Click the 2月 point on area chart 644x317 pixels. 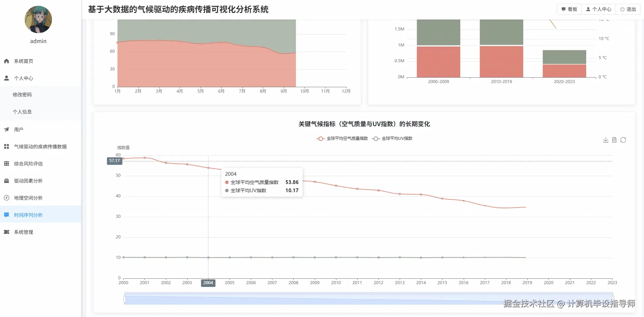(138, 40)
